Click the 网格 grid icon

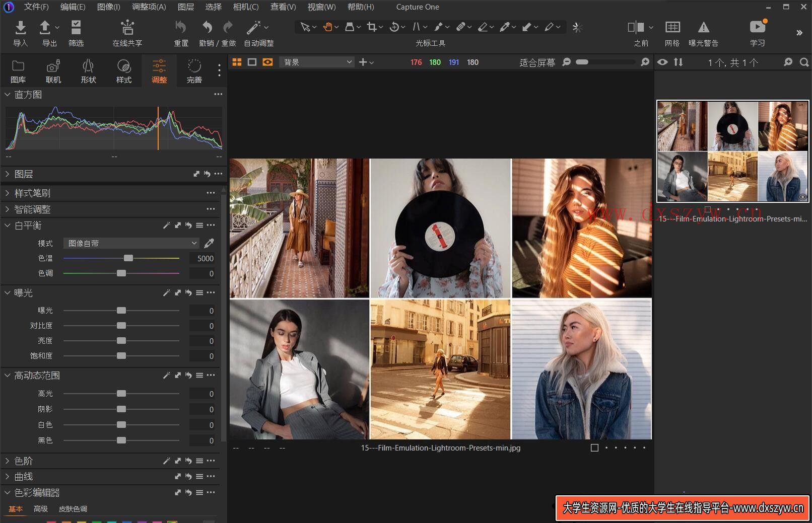(672, 27)
